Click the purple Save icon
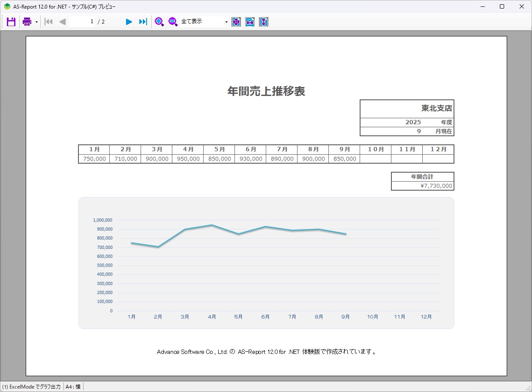532x392 pixels. point(11,22)
